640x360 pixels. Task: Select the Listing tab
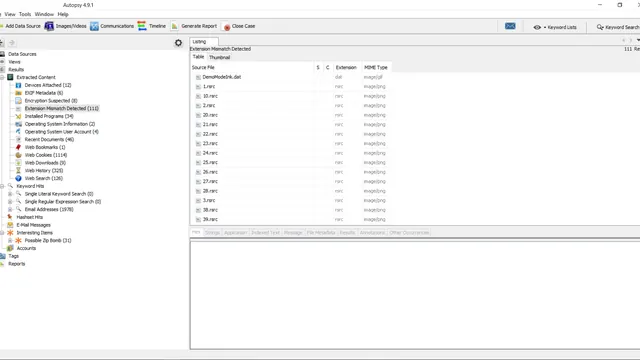tap(200, 42)
